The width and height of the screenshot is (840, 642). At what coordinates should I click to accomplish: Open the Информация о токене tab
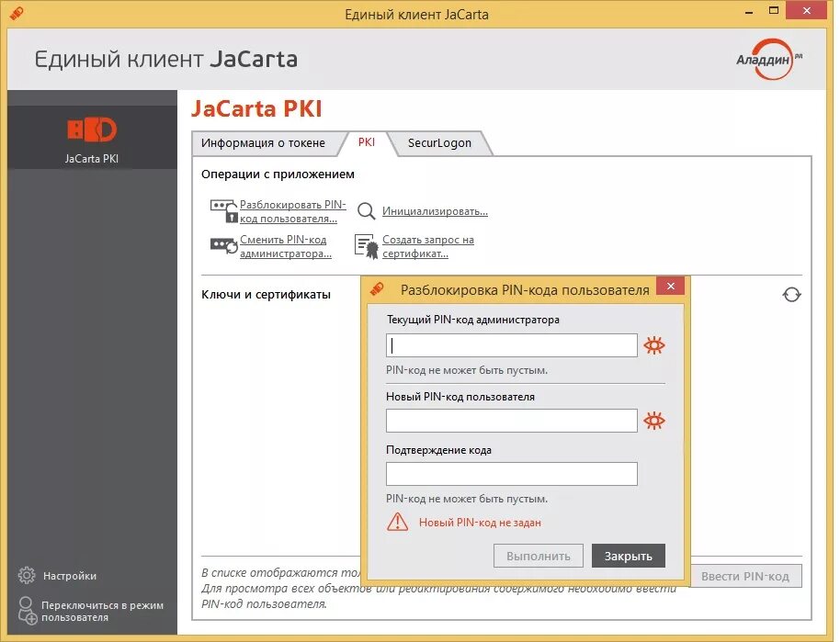coord(263,143)
